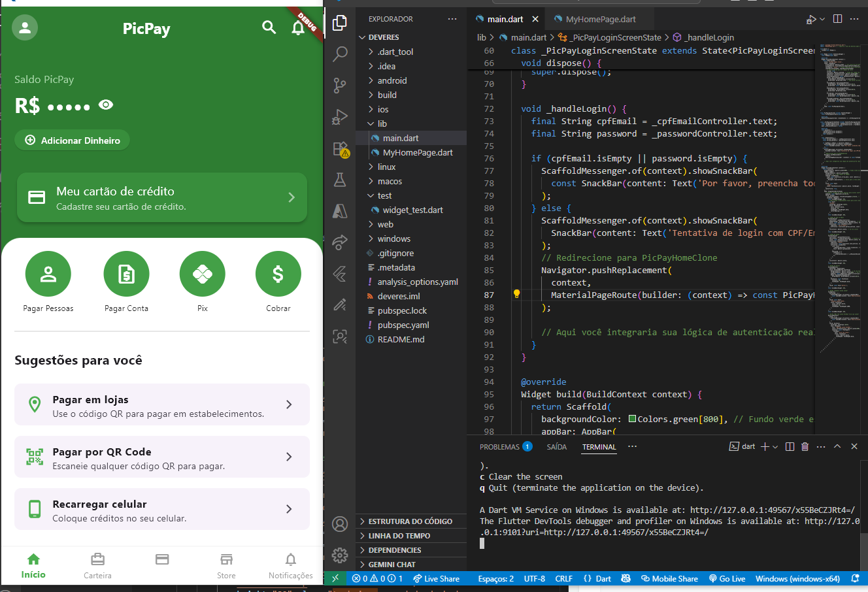Viewport: 868px width, 592px height.
Task: Select the card icon in bottom navigation
Action: tap(162, 559)
